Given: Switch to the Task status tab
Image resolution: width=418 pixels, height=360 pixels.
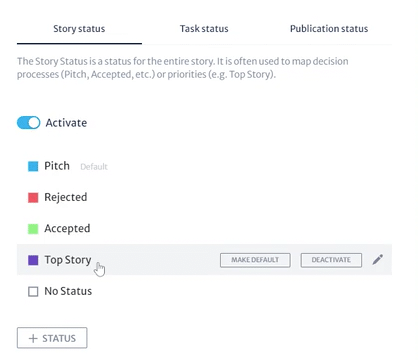Looking at the screenshot, I should coord(204,29).
